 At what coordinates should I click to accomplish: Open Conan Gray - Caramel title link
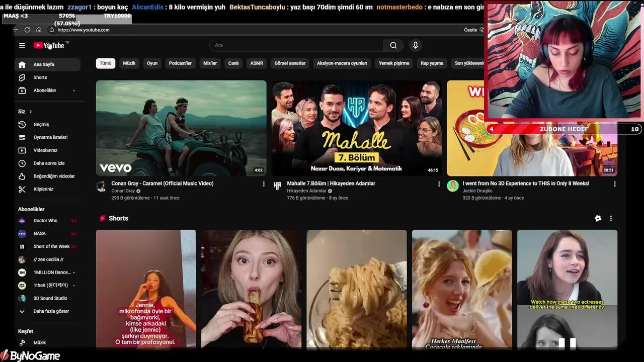(163, 184)
